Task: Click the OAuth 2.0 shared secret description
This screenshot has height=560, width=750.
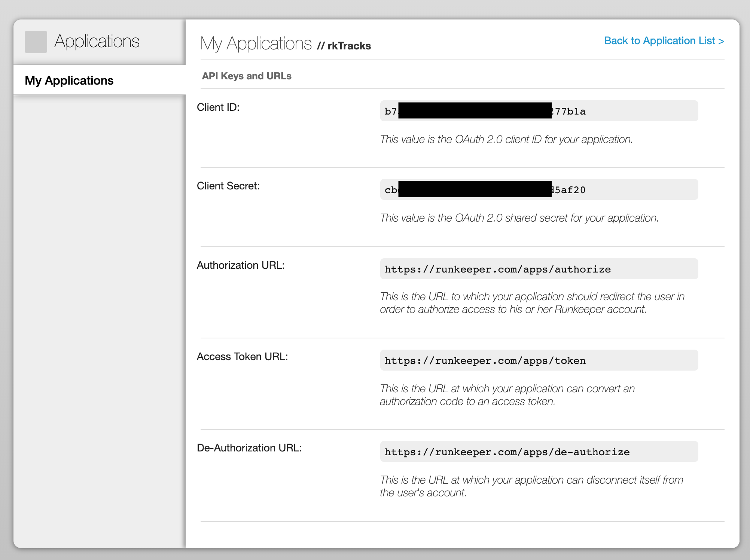Action: pos(519,218)
